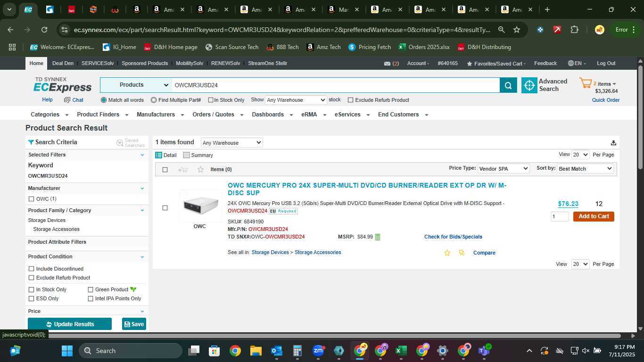Switch to Detail view icon
Screen dimensions: 644x362
point(159,155)
